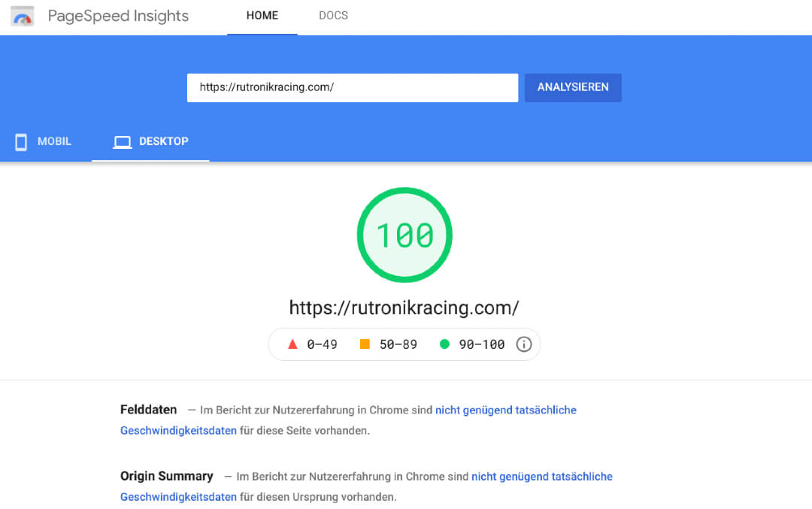Click the analyzed URL heading below score
This screenshot has width=812, height=509.
point(404,308)
